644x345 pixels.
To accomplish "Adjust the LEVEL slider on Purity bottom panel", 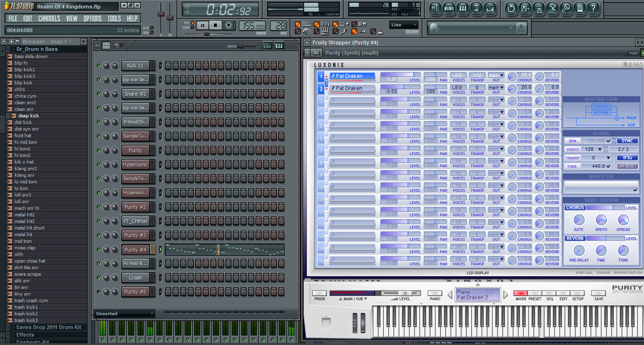I will (x=400, y=293).
